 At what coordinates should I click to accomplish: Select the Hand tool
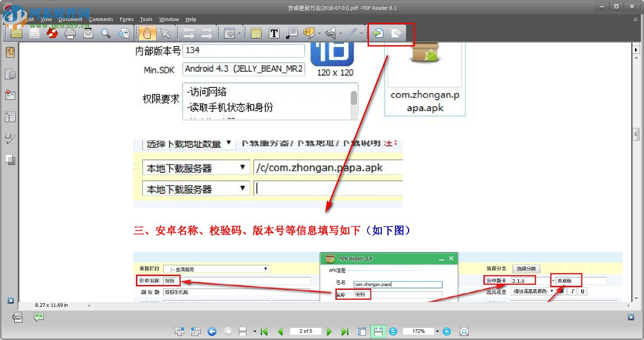147,33
